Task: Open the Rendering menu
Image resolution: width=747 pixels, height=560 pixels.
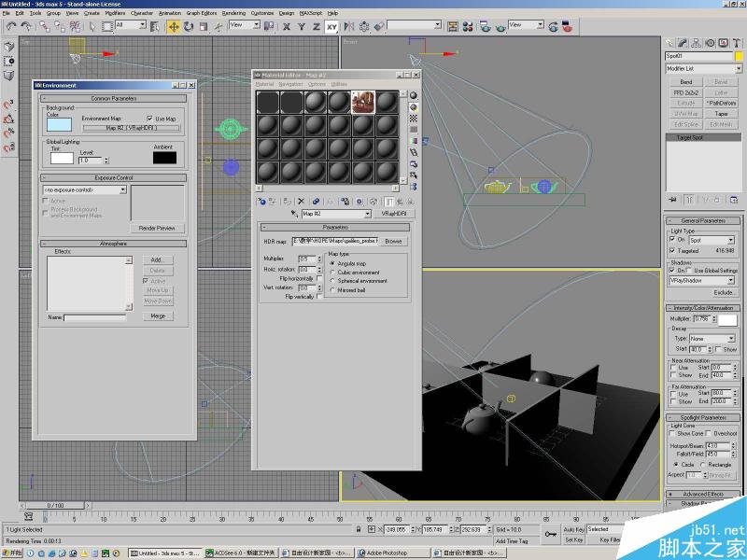Action: (x=234, y=13)
